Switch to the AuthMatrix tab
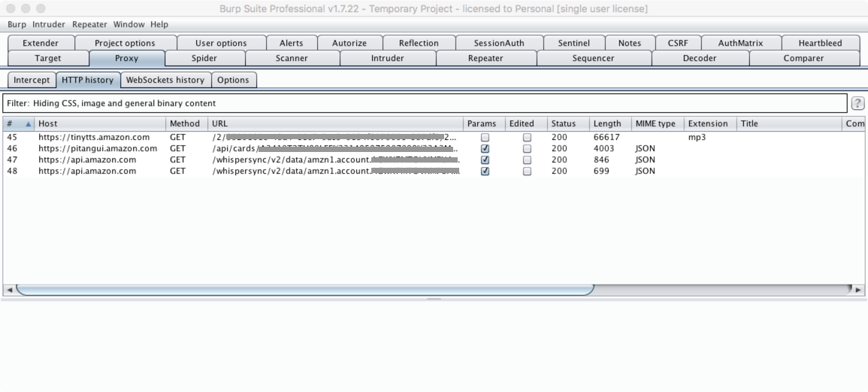Viewport: 868px width, 392px height. pyautogui.click(x=741, y=43)
